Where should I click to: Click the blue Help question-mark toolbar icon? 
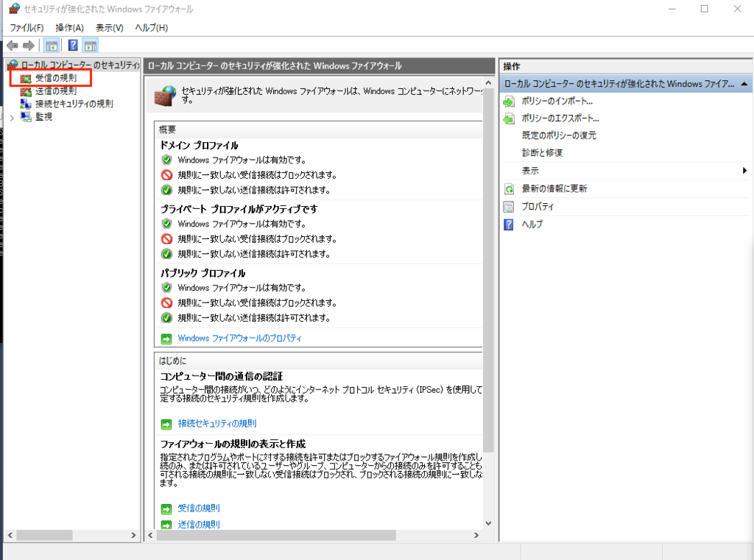[x=73, y=46]
